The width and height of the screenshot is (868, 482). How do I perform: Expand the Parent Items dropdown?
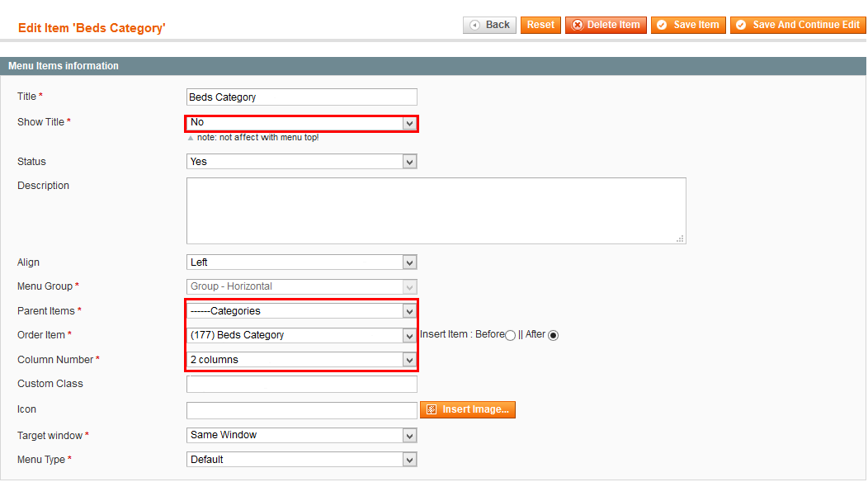coord(302,311)
